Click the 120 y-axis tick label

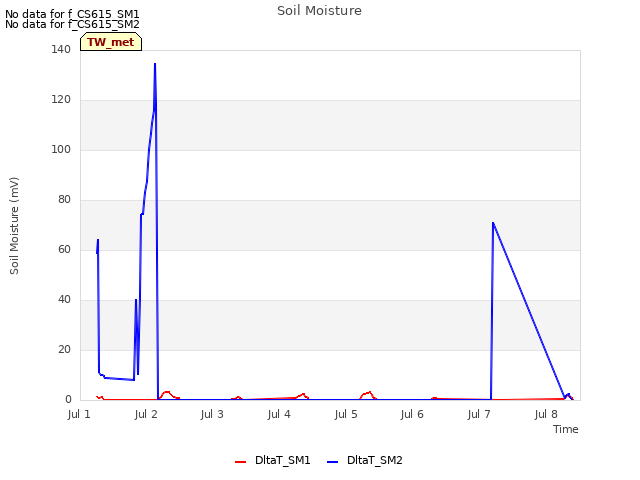pyautogui.click(x=61, y=100)
